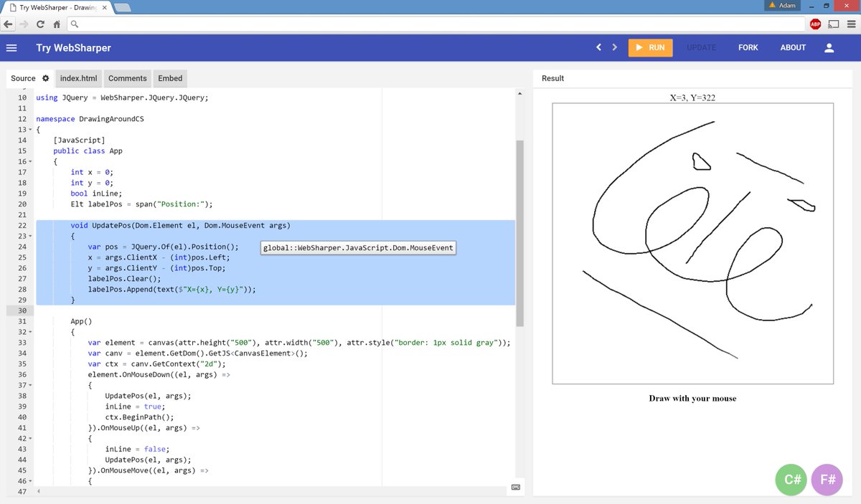Open a new browser tab
Image resolution: width=861 pixels, height=504 pixels.
click(x=122, y=8)
